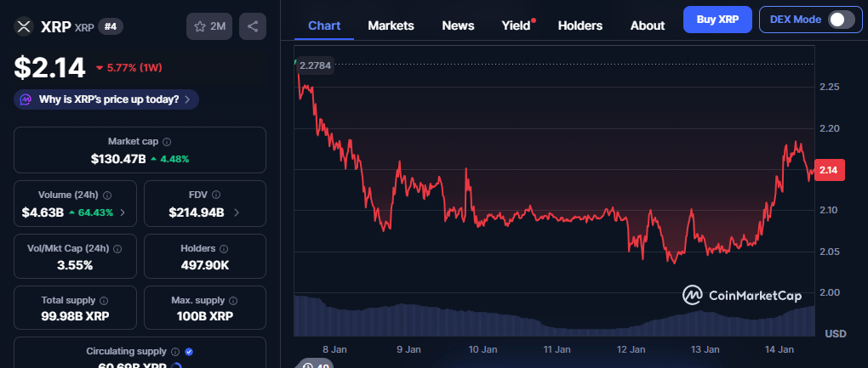The width and height of the screenshot is (868, 368).
Task: Open the share options icon
Action: click(x=253, y=26)
